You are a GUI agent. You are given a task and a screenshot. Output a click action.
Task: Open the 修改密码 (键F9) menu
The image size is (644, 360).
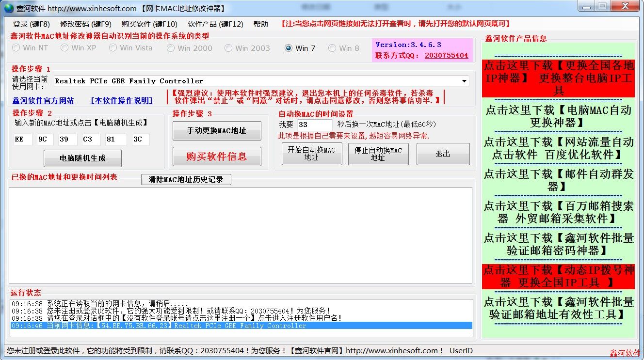(86, 24)
